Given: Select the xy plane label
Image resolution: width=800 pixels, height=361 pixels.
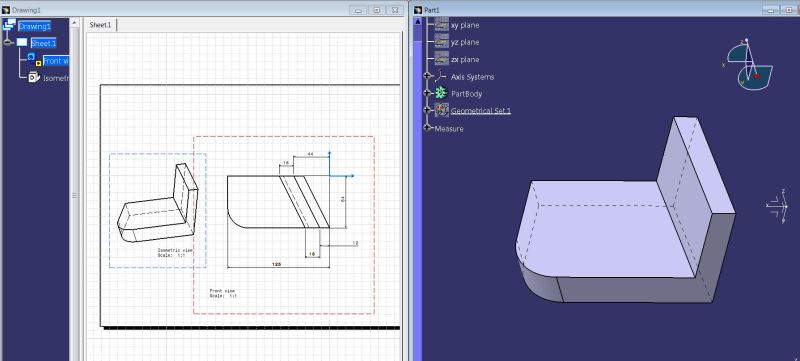Looking at the screenshot, I should tap(465, 25).
